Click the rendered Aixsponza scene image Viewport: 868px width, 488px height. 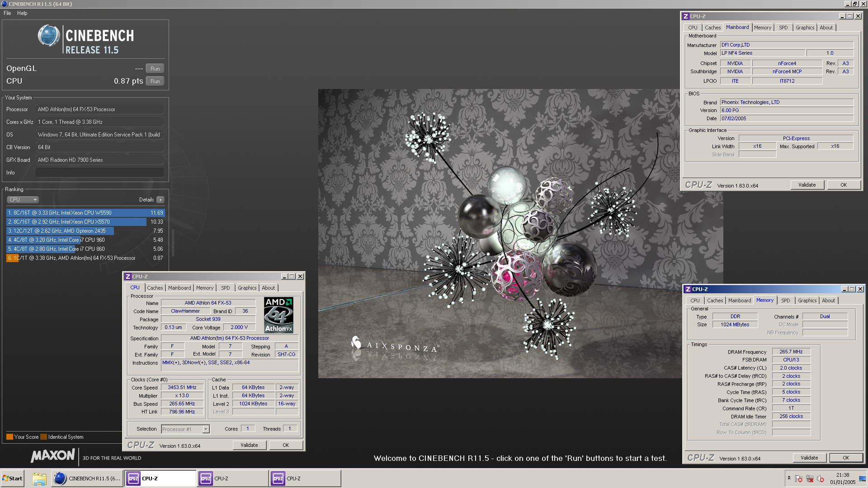click(x=521, y=233)
